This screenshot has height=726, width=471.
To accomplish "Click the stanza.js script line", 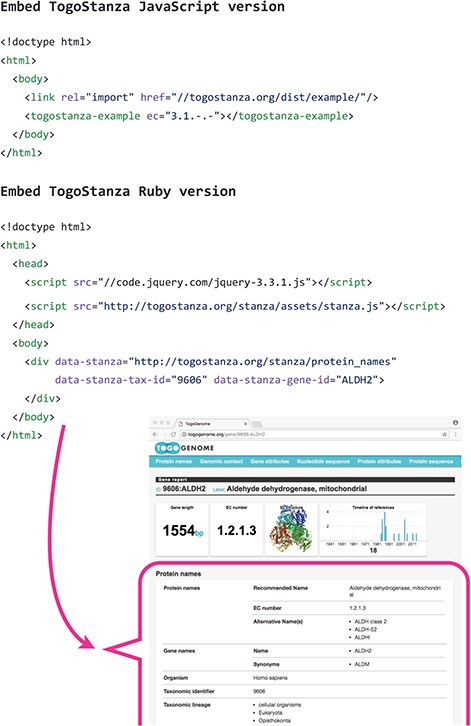I will (235, 306).
